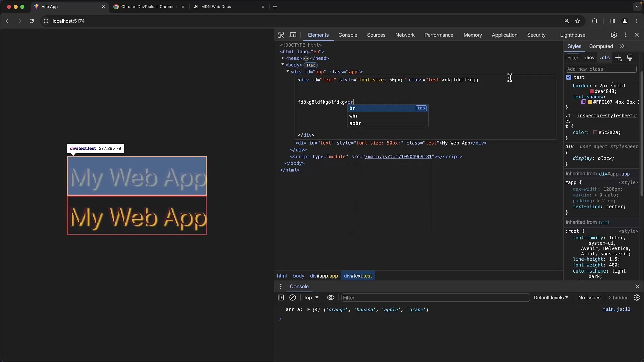
Task: Click the Elements panel tab
Action: (x=318, y=35)
